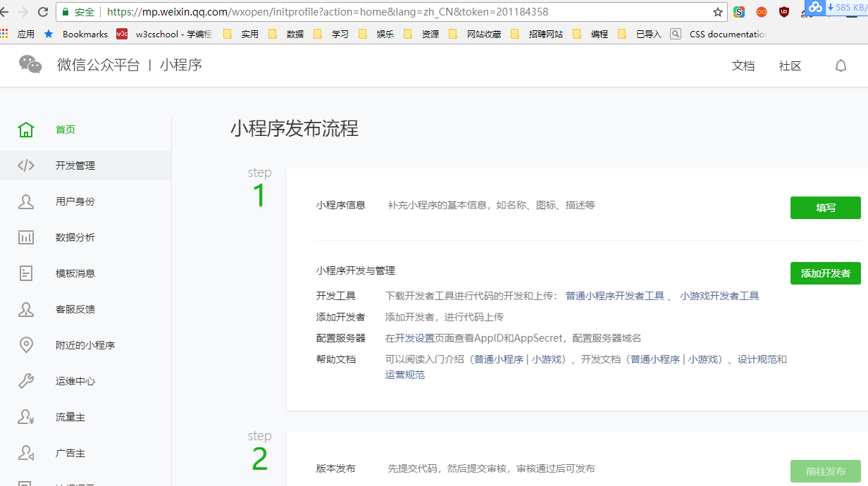The width and height of the screenshot is (868, 486).
Task: Open the 学习 bookmark folder
Action: pos(331,34)
